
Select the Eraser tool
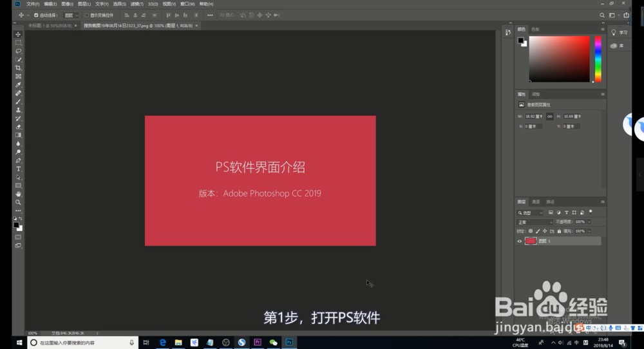(x=18, y=127)
